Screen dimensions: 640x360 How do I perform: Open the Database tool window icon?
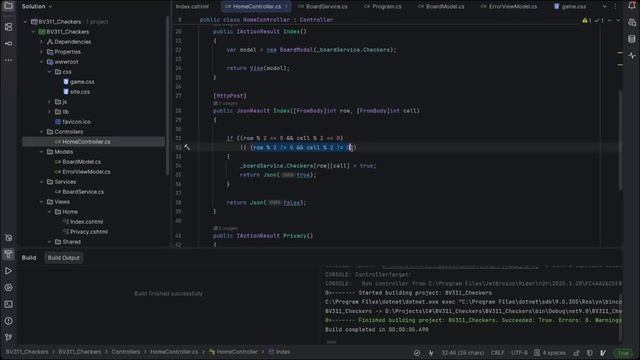(x=632, y=39)
